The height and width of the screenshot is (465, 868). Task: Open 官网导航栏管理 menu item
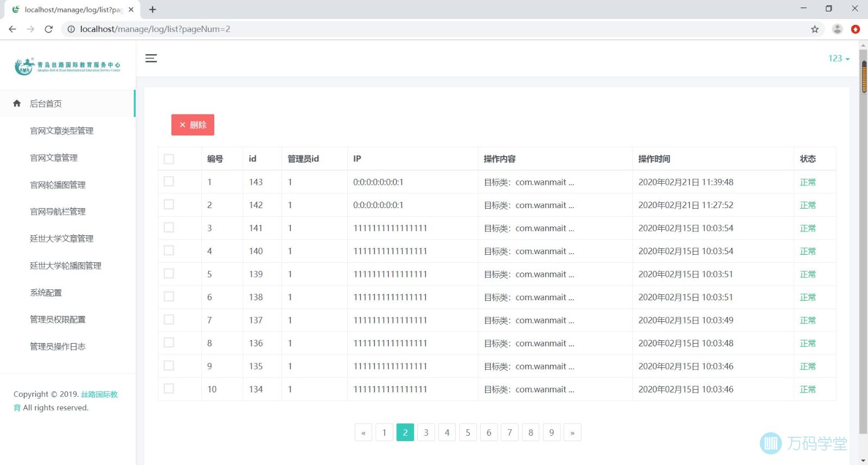coord(58,211)
